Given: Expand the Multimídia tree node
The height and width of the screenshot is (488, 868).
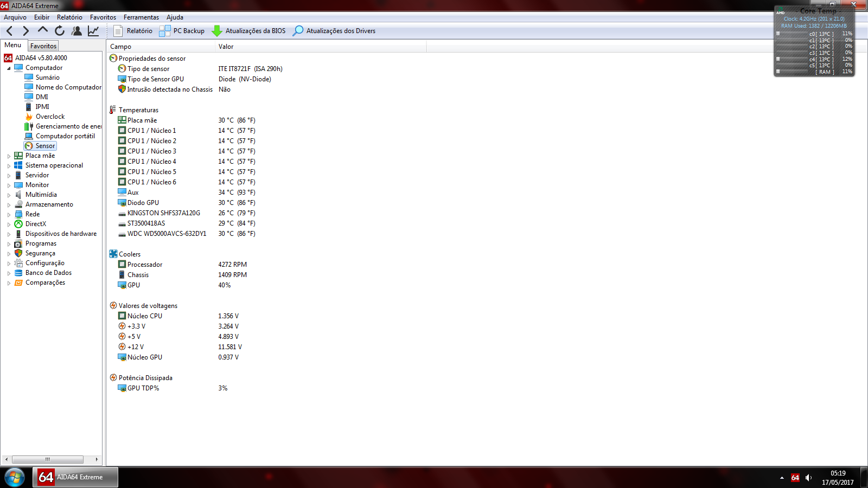Looking at the screenshot, I should coord(9,195).
